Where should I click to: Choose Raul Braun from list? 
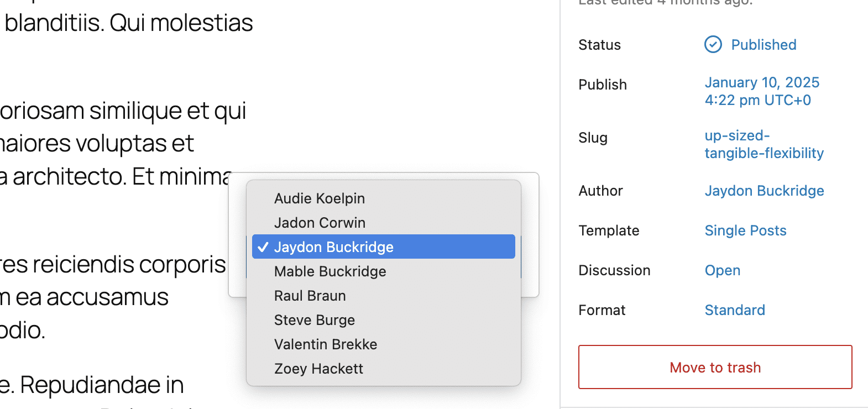pos(310,296)
